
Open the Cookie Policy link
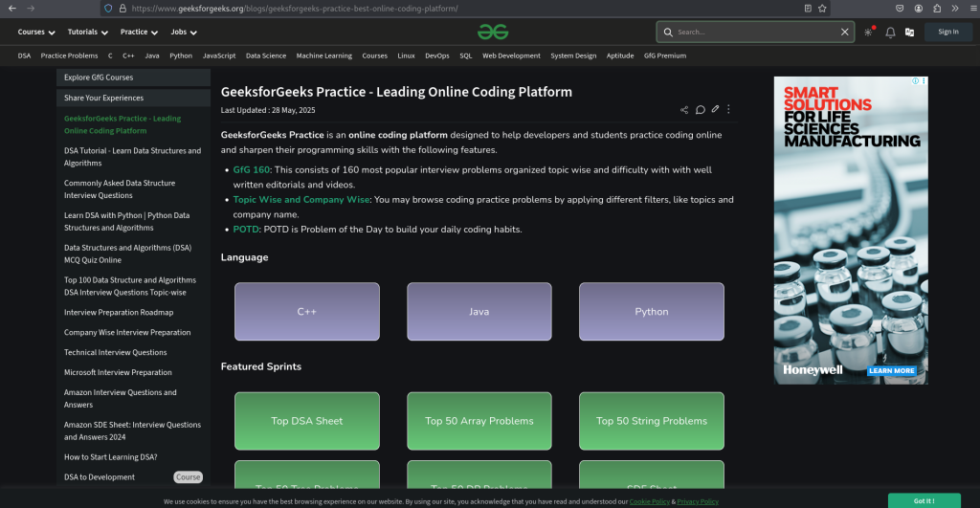pos(650,501)
